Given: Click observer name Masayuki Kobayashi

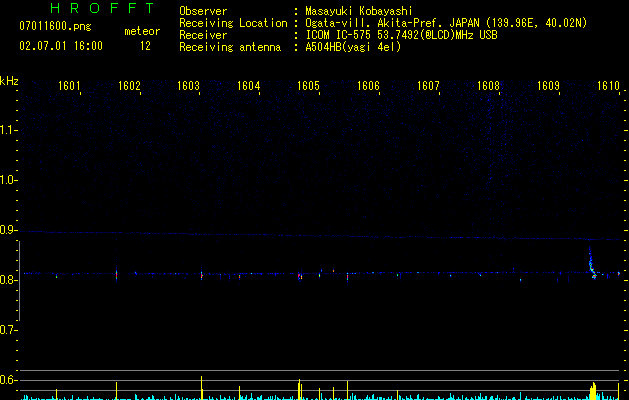Looking at the screenshot, I should [359, 11].
